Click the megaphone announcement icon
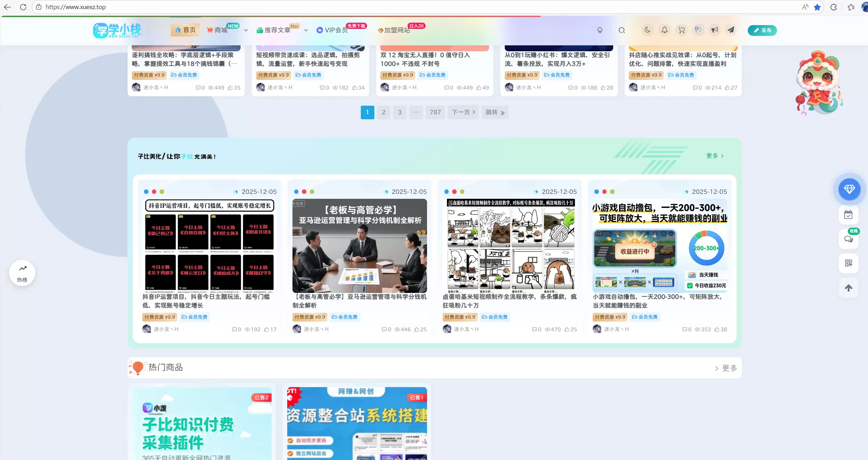This screenshot has width=868, height=460. (x=715, y=30)
